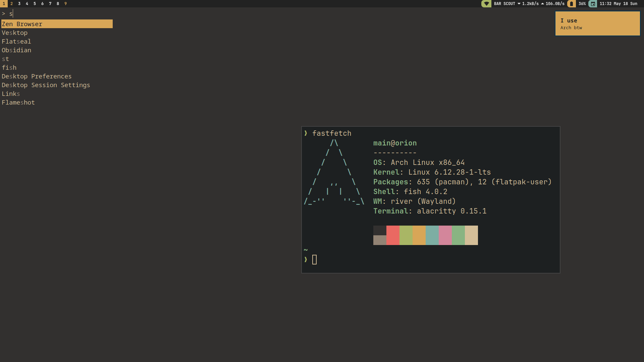Viewport: 644px width, 362px height.
Task: Choose the fish entry in the launcher
Action: pos(57,67)
